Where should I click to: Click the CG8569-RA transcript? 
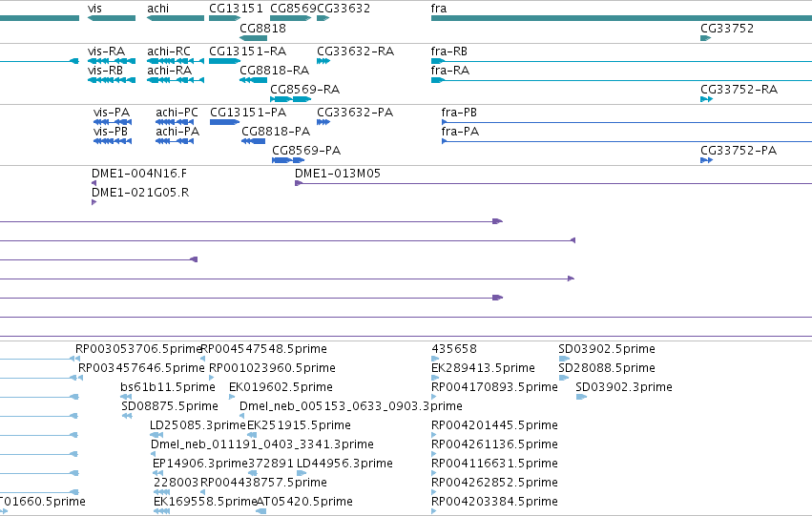pos(290,99)
